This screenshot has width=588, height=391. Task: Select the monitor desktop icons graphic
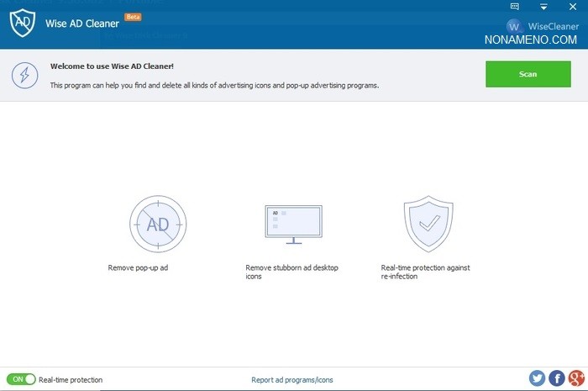click(294, 224)
